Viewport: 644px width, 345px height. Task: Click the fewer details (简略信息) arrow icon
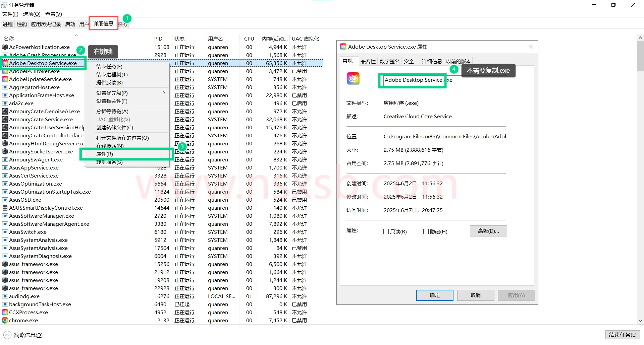7,335
